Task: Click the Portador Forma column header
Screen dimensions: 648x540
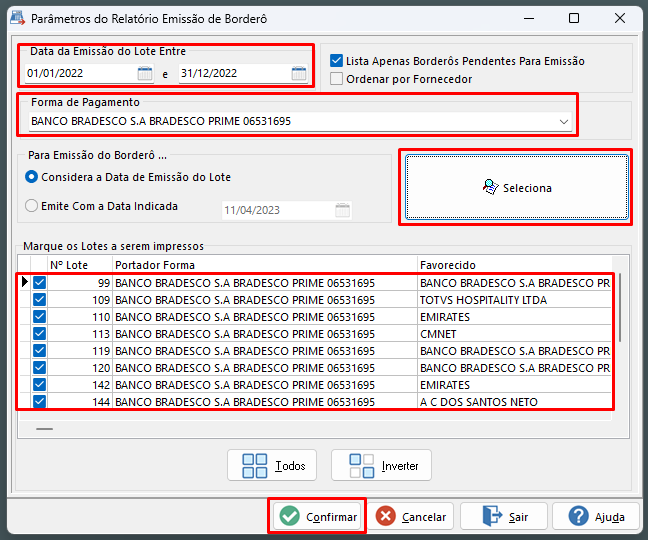Action: 264,265
